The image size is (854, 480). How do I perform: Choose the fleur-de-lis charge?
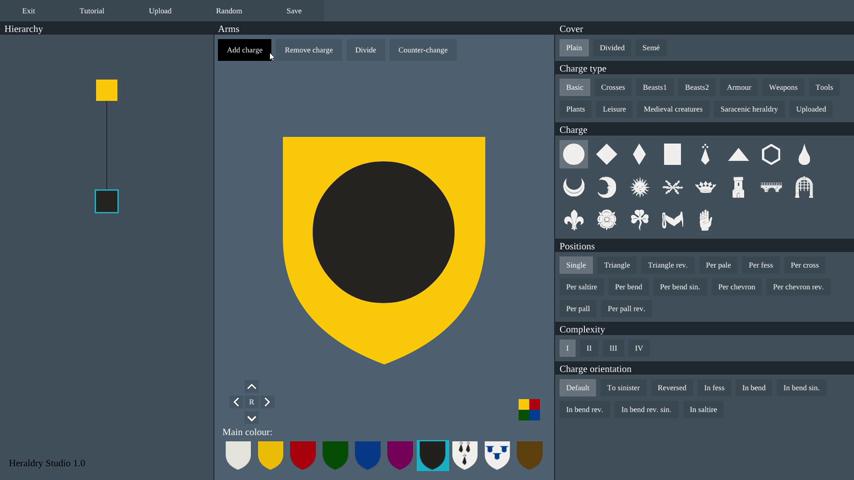(x=573, y=220)
